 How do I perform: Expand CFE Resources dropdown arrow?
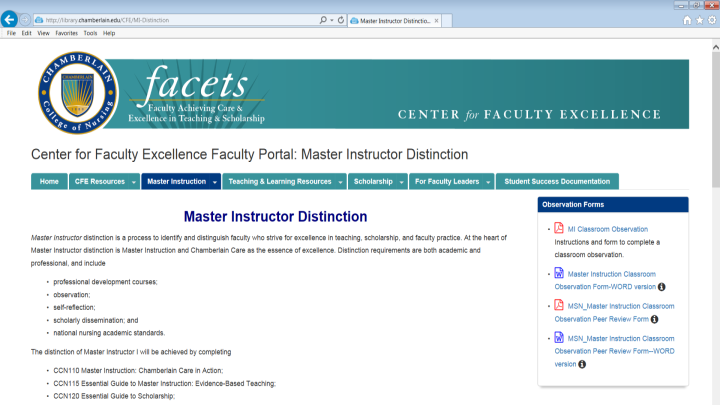coord(134,182)
